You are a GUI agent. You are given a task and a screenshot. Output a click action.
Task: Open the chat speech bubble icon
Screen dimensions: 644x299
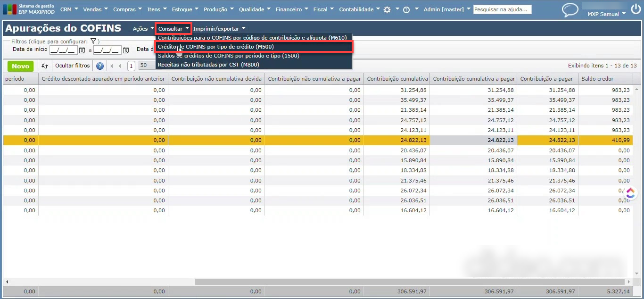570,10
